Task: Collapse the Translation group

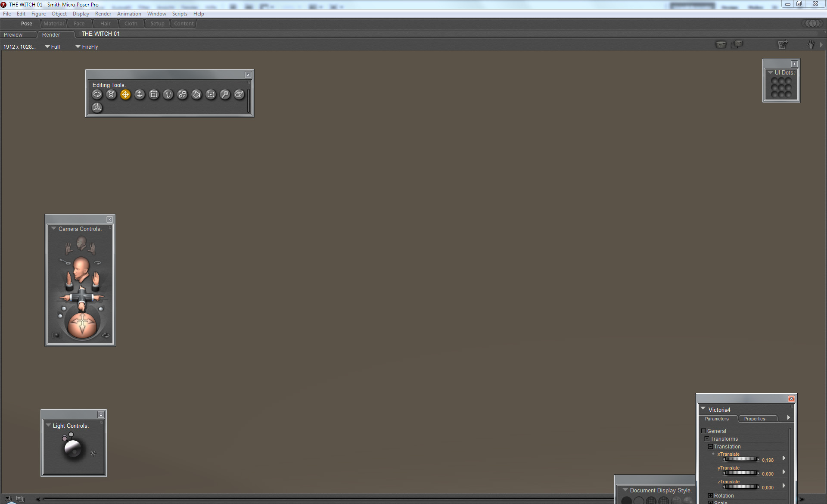Action: (711, 447)
